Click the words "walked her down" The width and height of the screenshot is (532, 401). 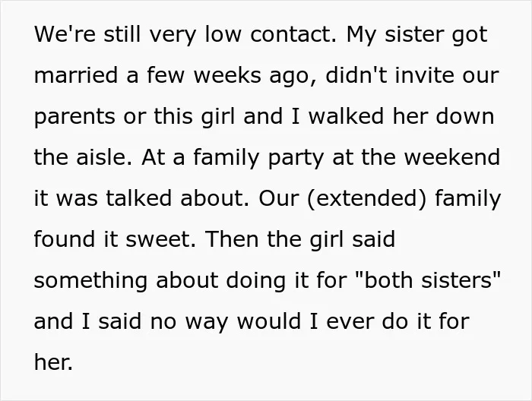pos(401,115)
